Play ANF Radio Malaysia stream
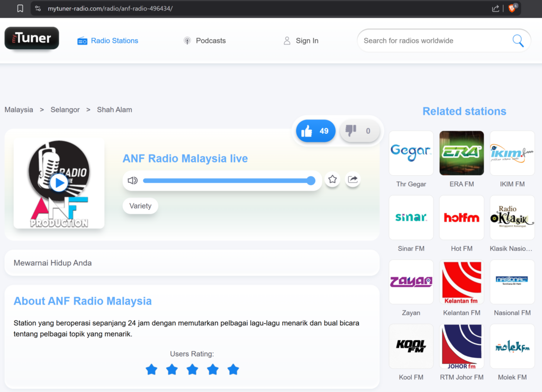 [59, 183]
